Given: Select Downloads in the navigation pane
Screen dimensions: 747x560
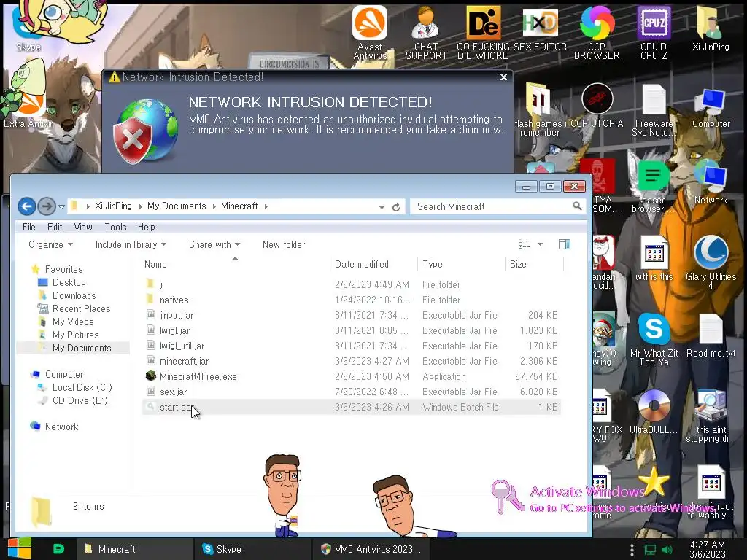Looking at the screenshot, I should (x=74, y=296).
